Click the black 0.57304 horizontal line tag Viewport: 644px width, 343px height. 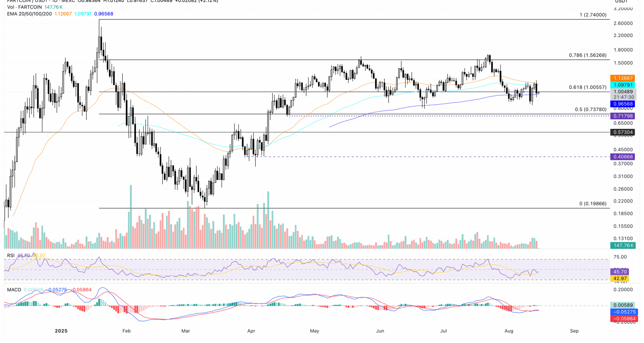(x=623, y=132)
